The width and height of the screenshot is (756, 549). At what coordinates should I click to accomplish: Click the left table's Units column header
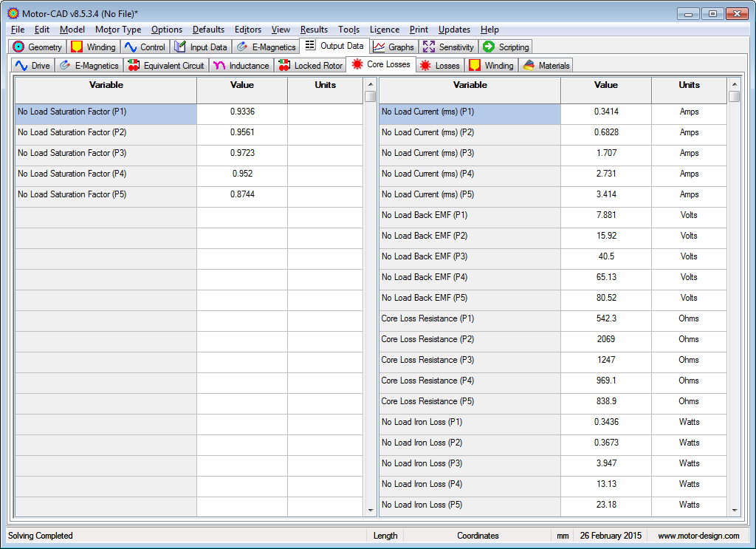(326, 91)
